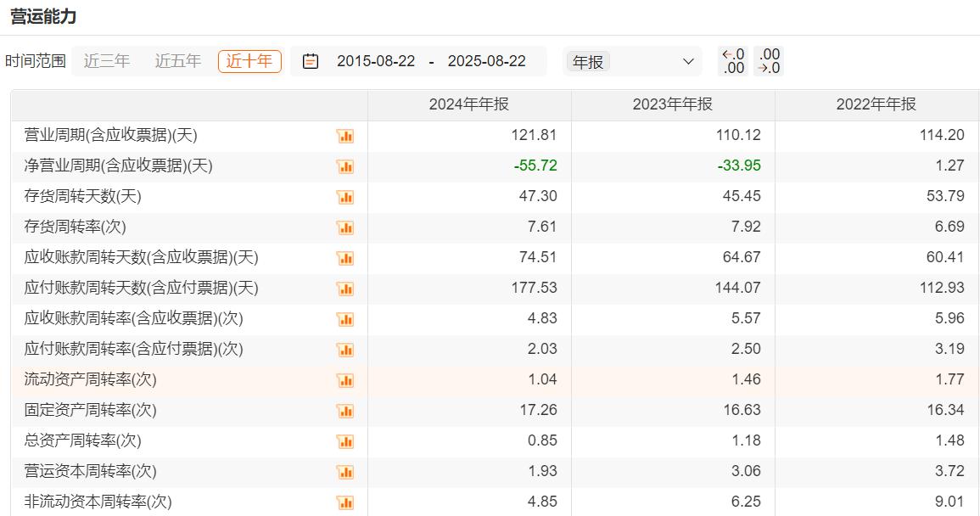This screenshot has height=516, width=980.
Task: Click value 177.53 in 2024 column
Action: point(534,288)
